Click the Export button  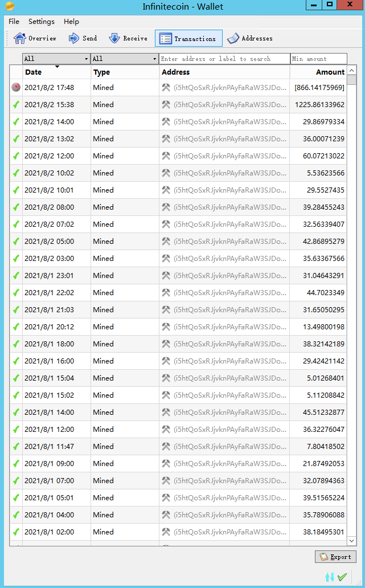coord(335,557)
